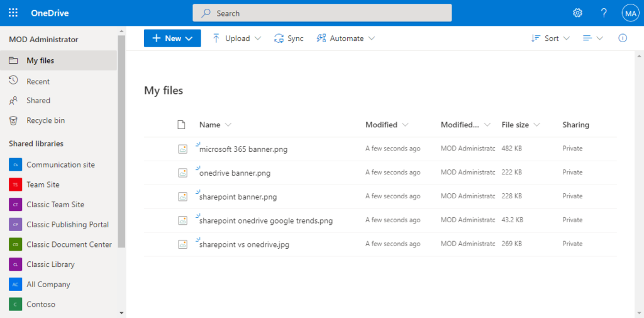Open the Sort dropdown

tap(550, 38)
